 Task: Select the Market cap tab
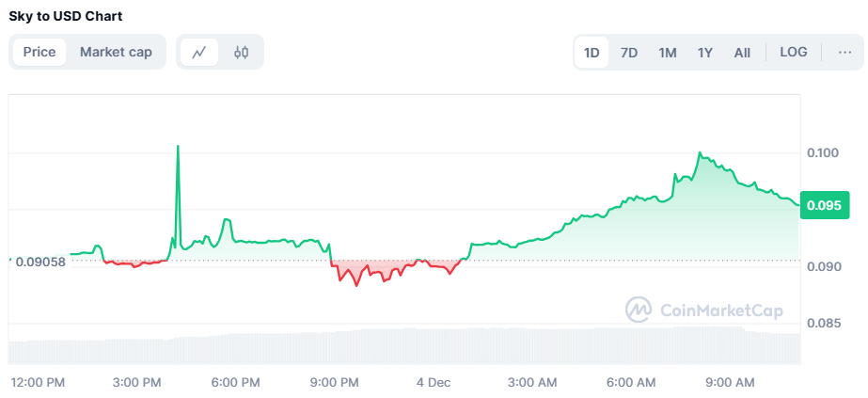tap(116, 52)
